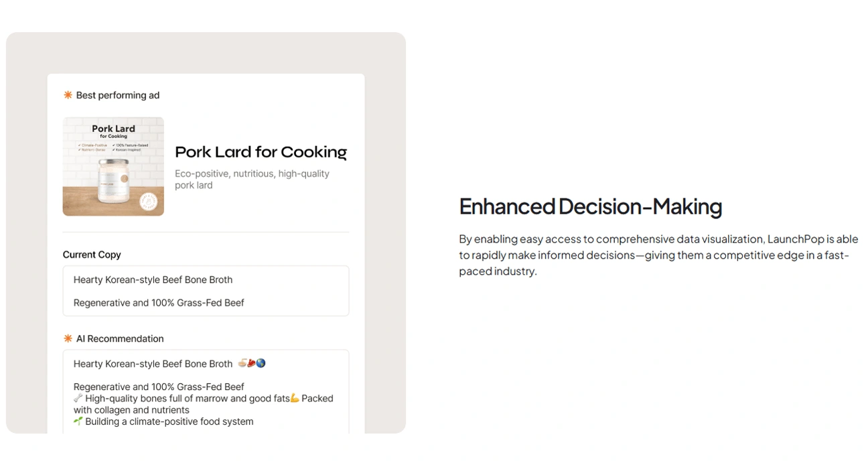Click 'Regenerative and 100% Grass-Fed Beef' in Current Copy
868x465 pixels.
pos(159,303)
